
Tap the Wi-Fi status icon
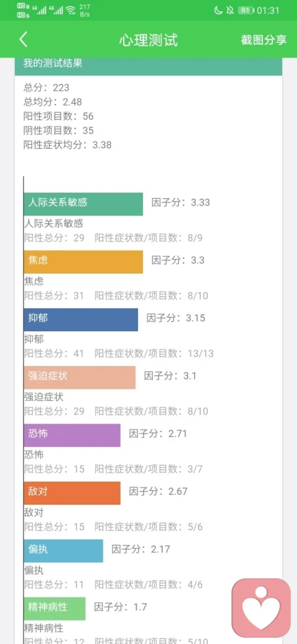click(x=71, y=11)
